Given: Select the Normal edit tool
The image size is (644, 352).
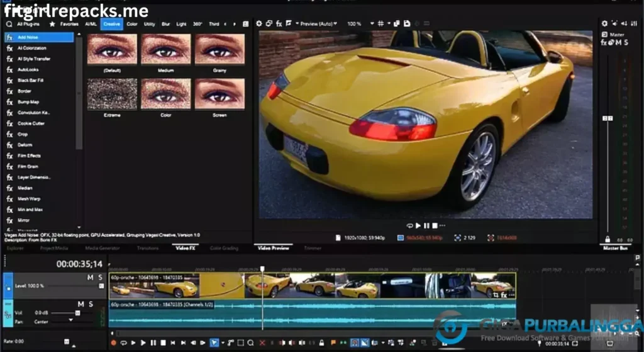Looking at the screenshot, I should tap(214, 343).
